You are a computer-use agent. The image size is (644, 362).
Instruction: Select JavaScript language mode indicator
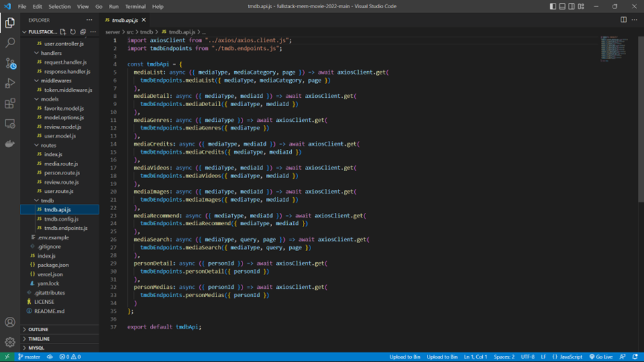point(567,357)
